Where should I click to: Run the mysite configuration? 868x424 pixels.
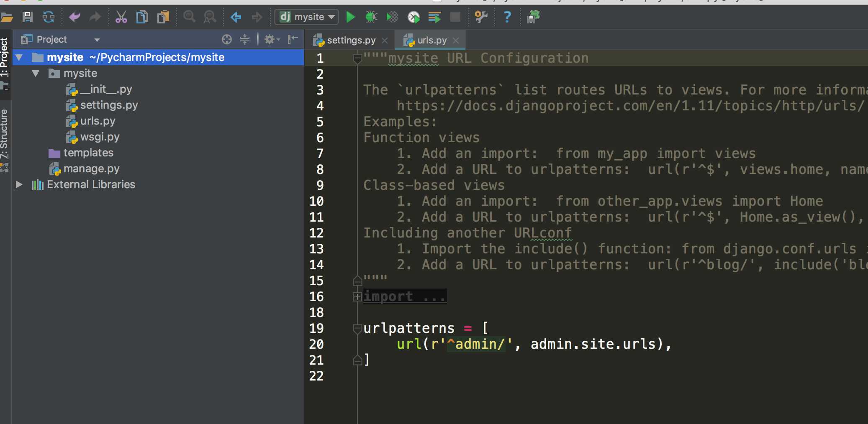350,17
